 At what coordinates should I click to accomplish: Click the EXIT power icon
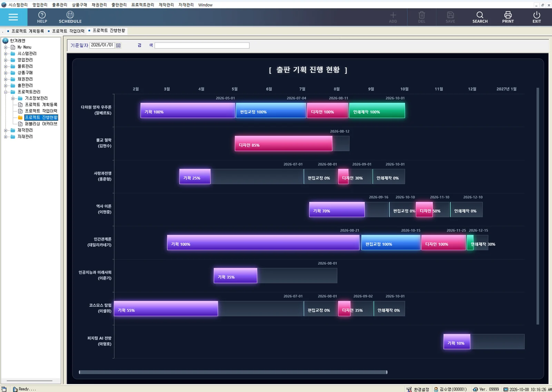pos(536,17)
